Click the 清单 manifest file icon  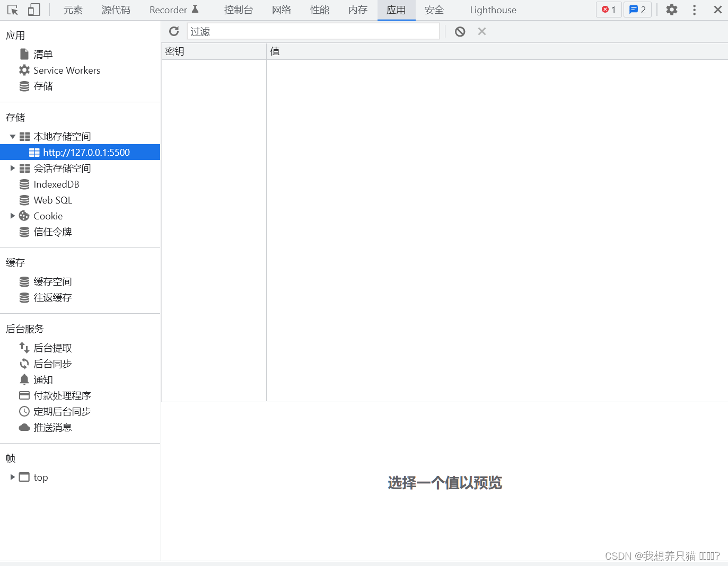[24, 54]
